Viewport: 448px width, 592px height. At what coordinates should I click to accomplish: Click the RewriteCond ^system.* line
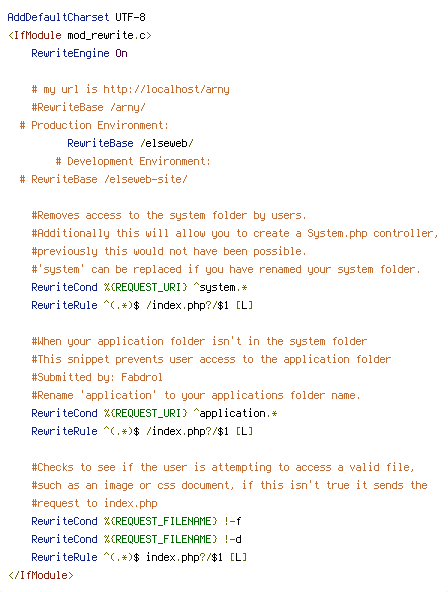139,287
